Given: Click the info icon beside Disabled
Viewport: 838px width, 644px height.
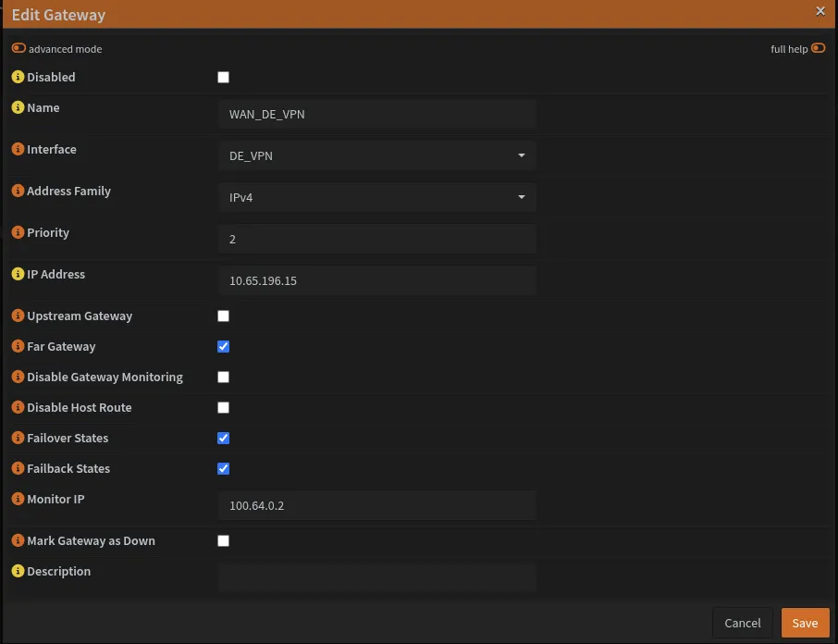Looking at the screenshot, I should pos(18,77).
